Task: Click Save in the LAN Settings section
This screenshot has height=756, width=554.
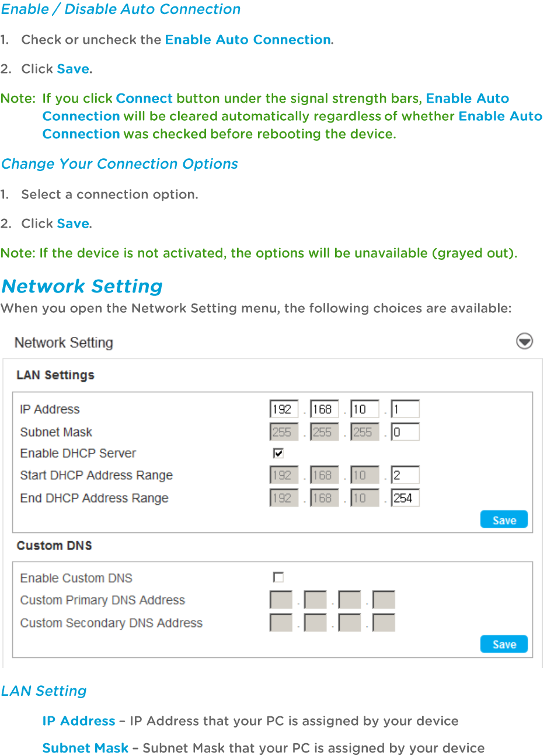Action: tap(504, 520)
